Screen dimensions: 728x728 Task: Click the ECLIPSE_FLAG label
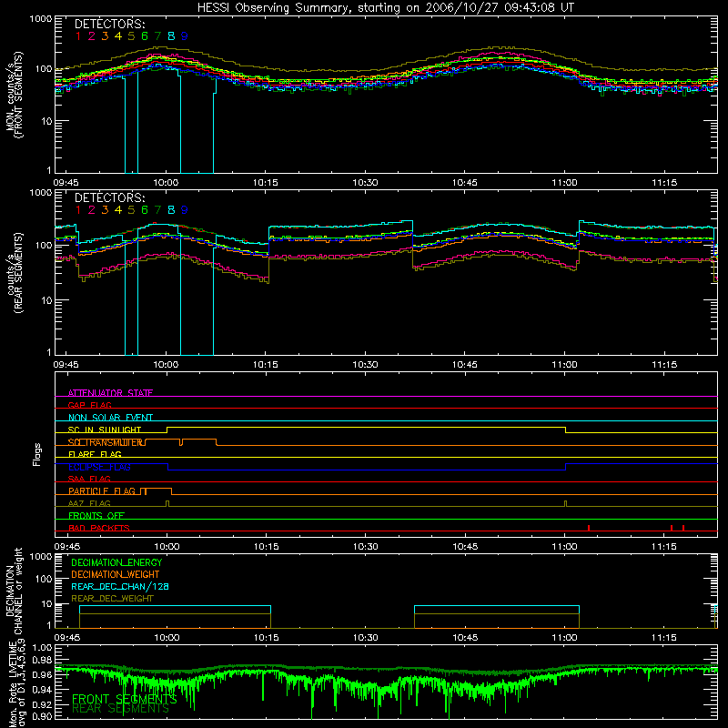point(99,467)
